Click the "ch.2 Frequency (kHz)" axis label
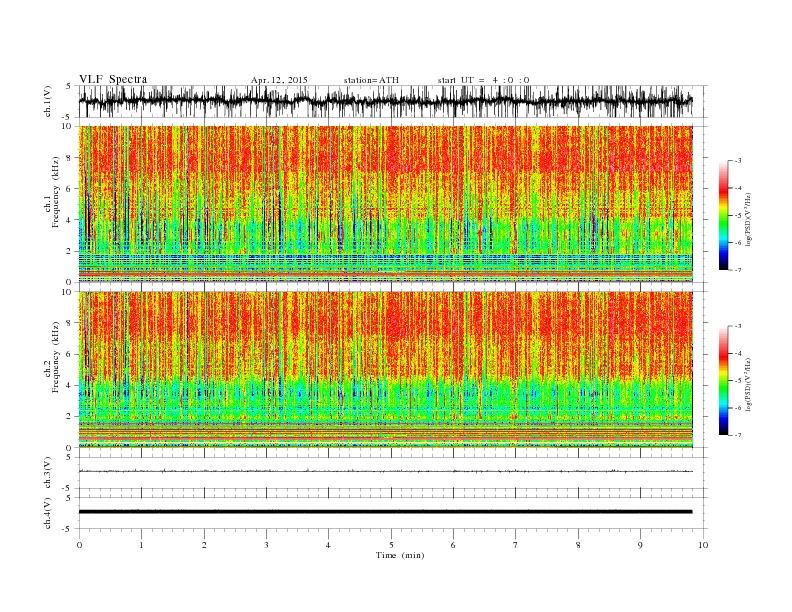This screenshot has height=612, width=792. point(52,358)
